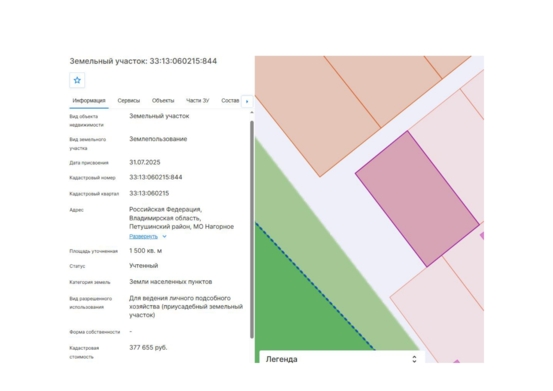Click the cadastral number value 33:13:060215:844

pos(156,177)
